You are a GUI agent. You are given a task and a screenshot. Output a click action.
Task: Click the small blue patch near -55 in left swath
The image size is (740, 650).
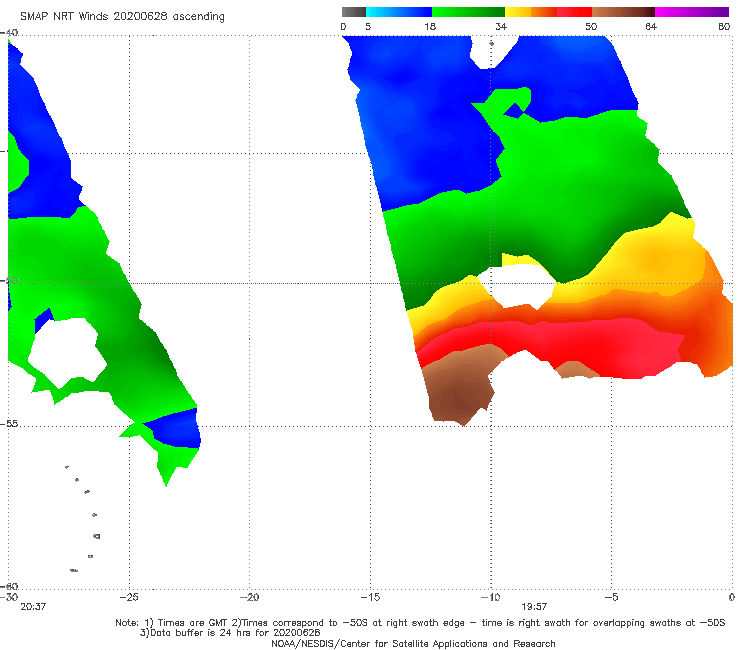pos(177,429)
